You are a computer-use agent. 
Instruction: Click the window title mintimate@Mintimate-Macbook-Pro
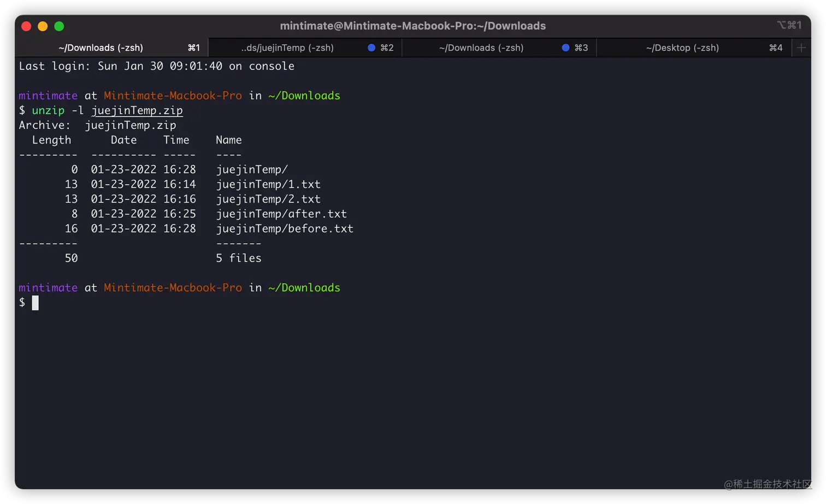coord(413,26)
